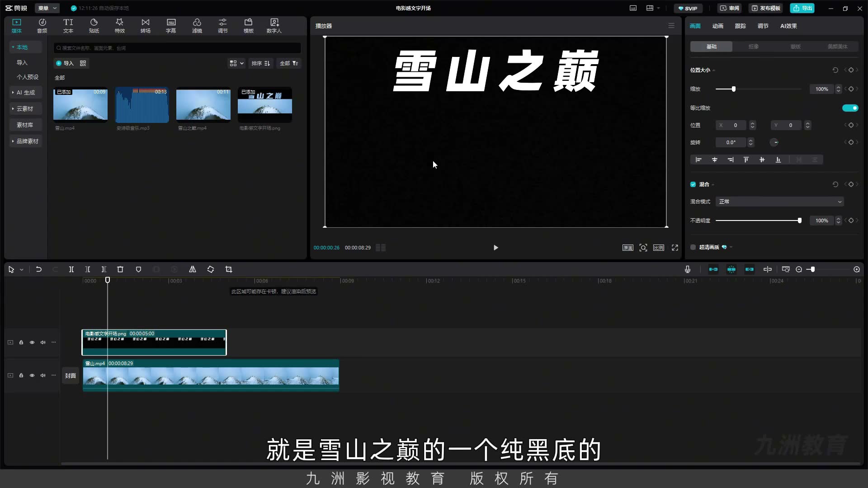Click the player hamburger menu icon

click(671, 26)
